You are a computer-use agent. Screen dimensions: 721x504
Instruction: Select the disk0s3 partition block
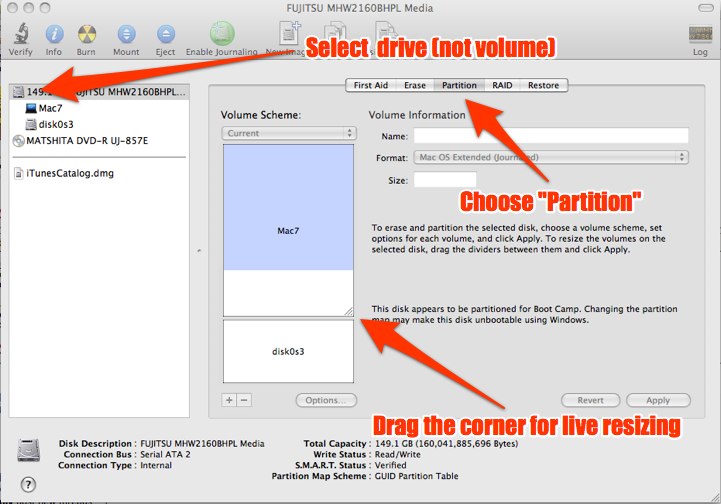[288, 351]
